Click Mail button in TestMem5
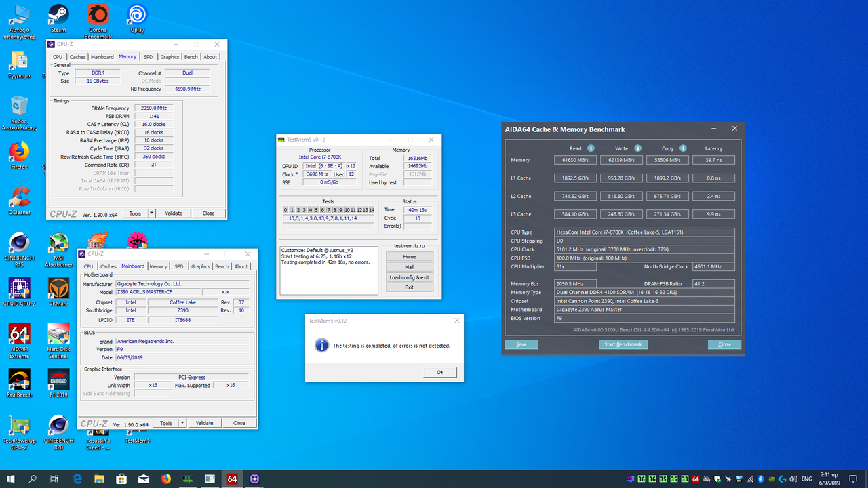 (x=409, y=267)
